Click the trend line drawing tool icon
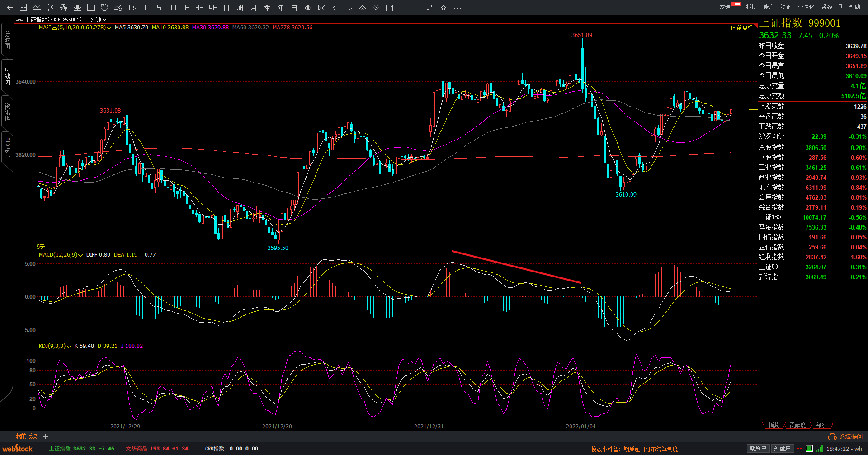This screenshot has height=455, width=868. click(430, 8)
